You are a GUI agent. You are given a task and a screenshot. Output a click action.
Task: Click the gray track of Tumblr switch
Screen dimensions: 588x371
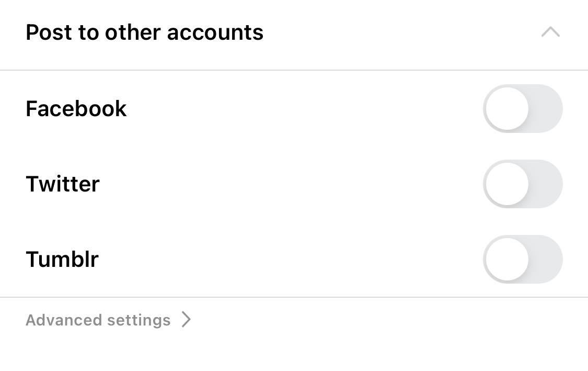tap(547, 260)
